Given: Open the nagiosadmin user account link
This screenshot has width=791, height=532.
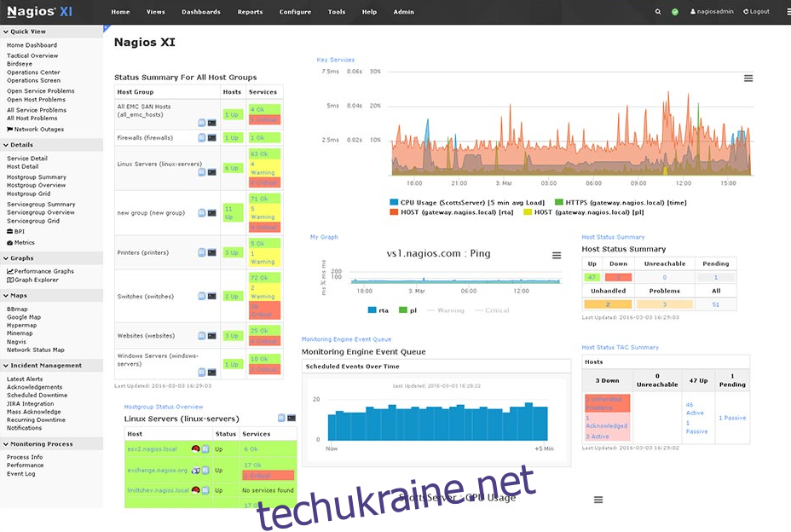Looking at the screenshot, I should tap(712, 11).
